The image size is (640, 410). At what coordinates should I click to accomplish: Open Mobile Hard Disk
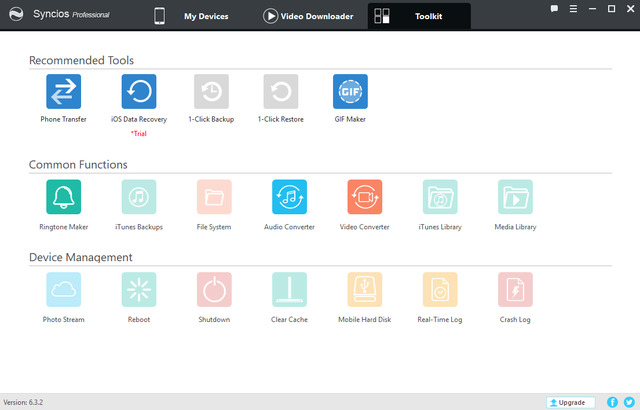pyautogui.click(x=364, y=290)
